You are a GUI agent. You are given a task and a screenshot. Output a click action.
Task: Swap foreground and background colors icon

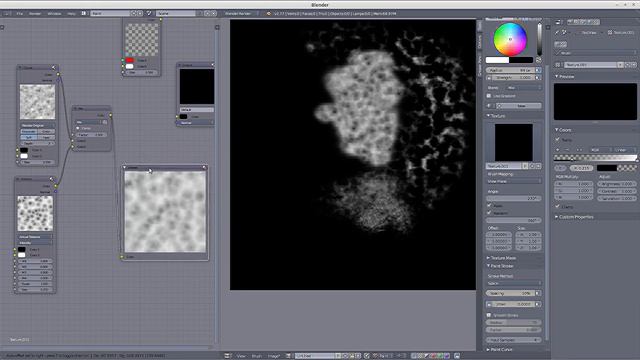coord(538,60)
